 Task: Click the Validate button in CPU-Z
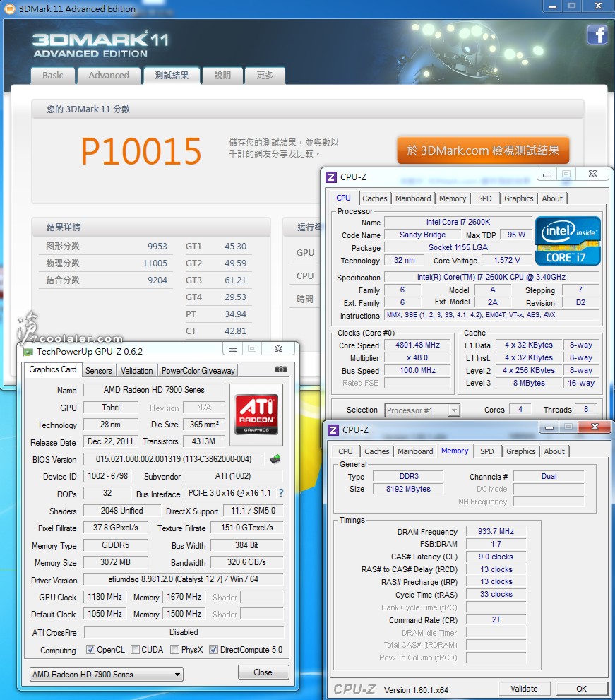524,689
